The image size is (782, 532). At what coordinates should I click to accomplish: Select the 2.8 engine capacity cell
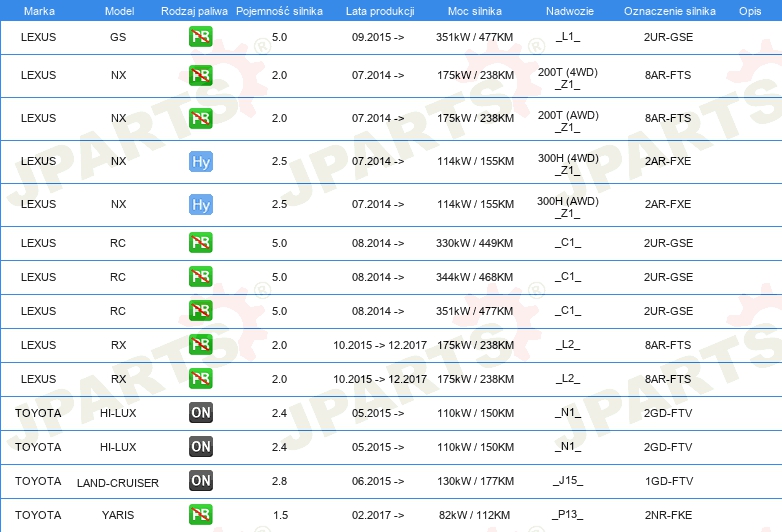point(279,481)
